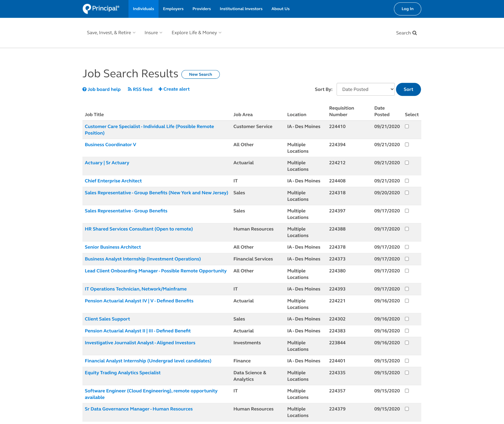Image resolution: width=504 pixels, height=424 pixels.
Task: Click the New Search button
Action: (x=200, y=74)
